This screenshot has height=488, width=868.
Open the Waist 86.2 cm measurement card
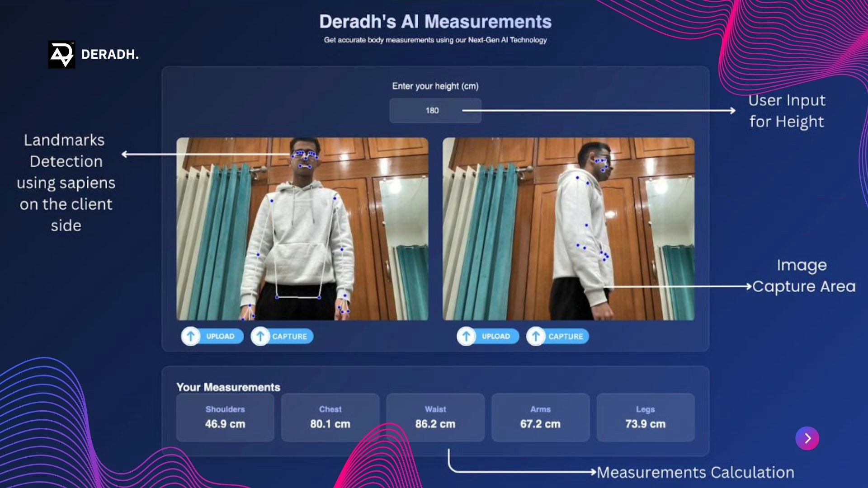coord(435,417)
